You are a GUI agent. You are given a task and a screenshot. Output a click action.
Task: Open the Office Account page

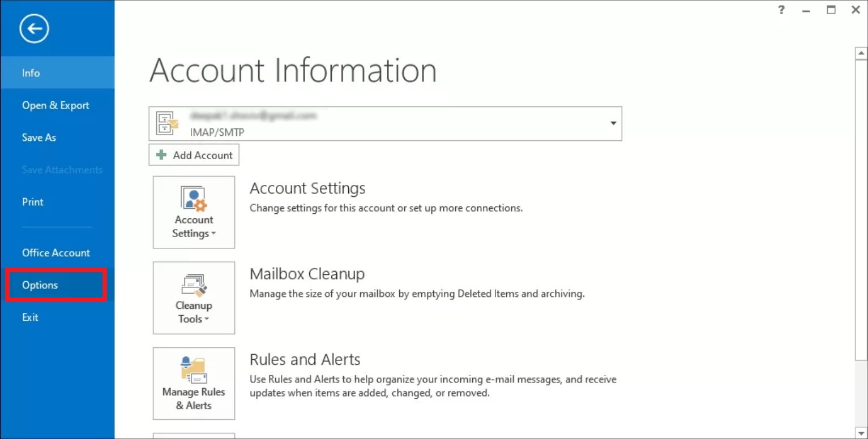[56, 253]
